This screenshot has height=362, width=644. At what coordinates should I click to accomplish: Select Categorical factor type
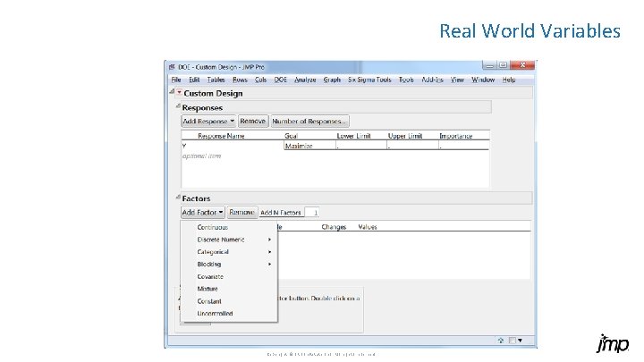[213, 251]
